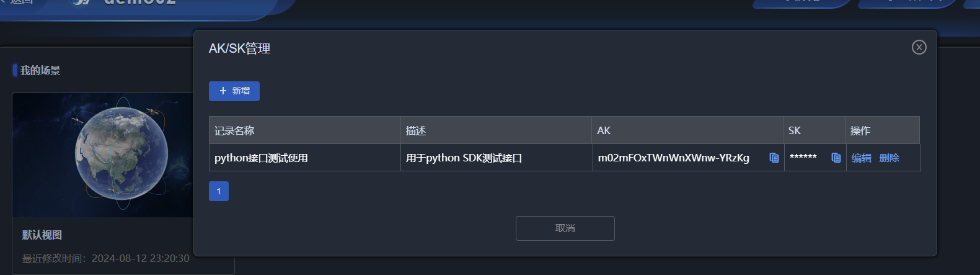Click the AK key text m02mFOxTWnWnXWnw-YRzKg
The height and width of the screenshot is (275, 980).
[x=674, y=158]
